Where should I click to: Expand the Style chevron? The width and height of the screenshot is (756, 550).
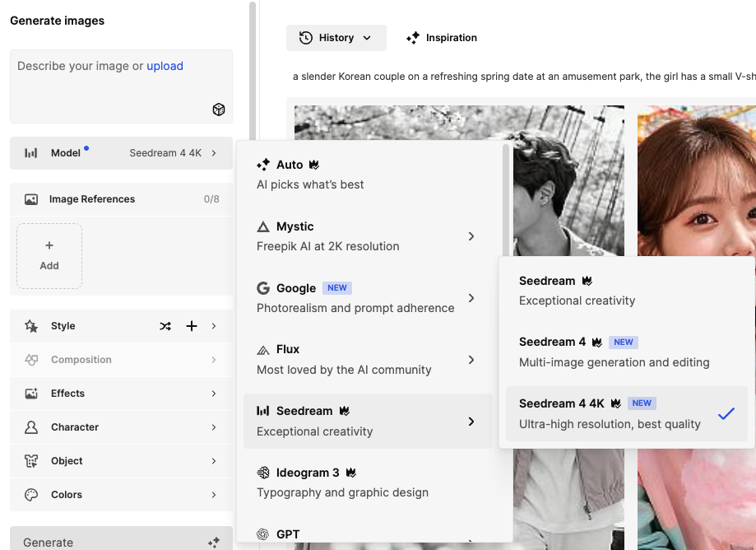pos(214,326)
